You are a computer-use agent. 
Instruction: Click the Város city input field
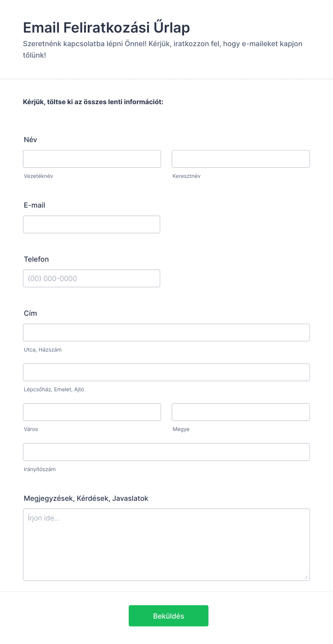(92, 412)
